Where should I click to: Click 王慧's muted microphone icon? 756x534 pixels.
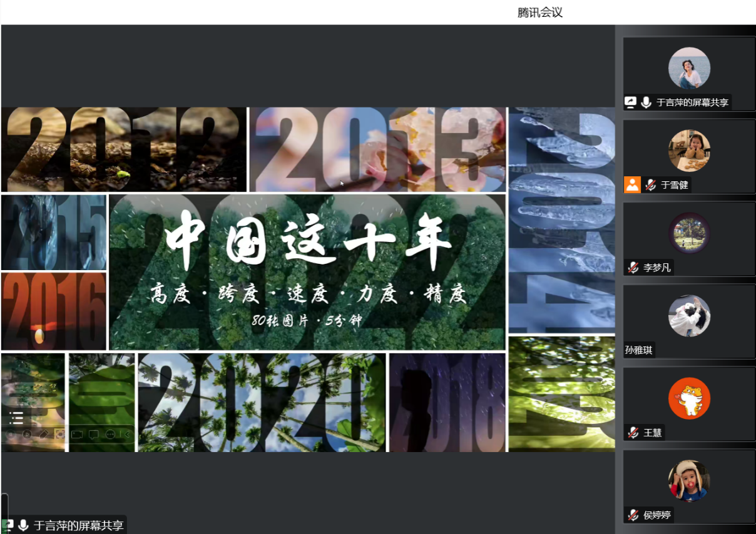pos(633,433)
